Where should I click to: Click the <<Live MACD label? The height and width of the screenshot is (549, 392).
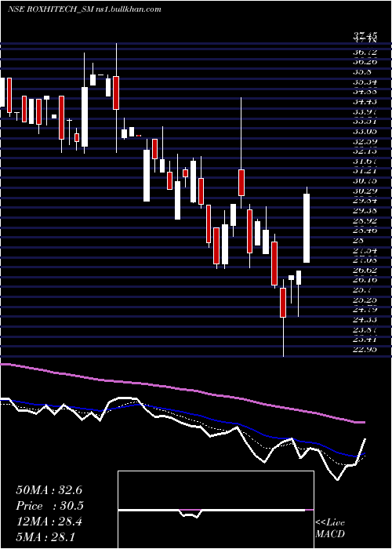330,528
